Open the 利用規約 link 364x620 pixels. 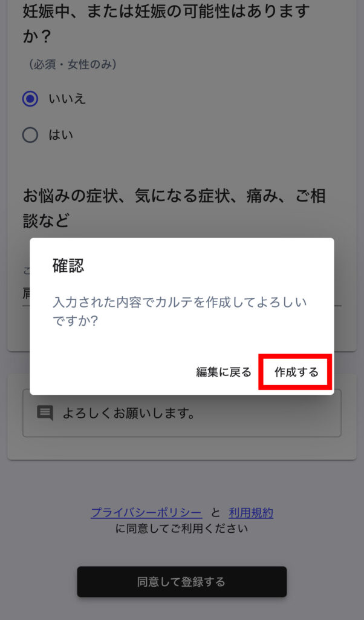pos(251,513)
